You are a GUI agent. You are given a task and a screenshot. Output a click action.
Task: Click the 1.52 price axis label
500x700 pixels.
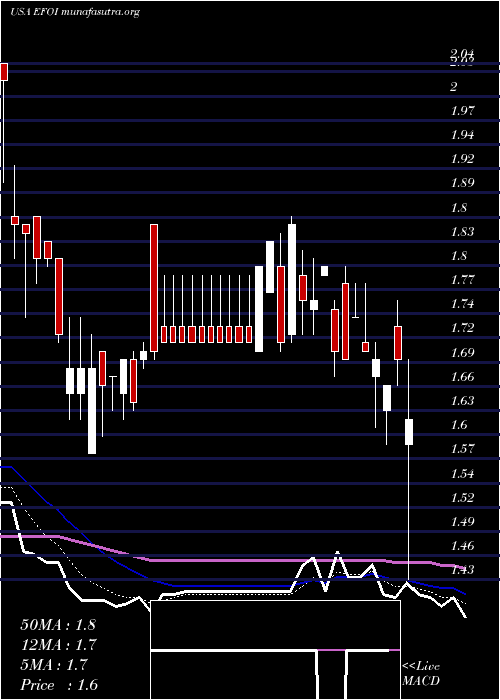[x=462, y=498]
